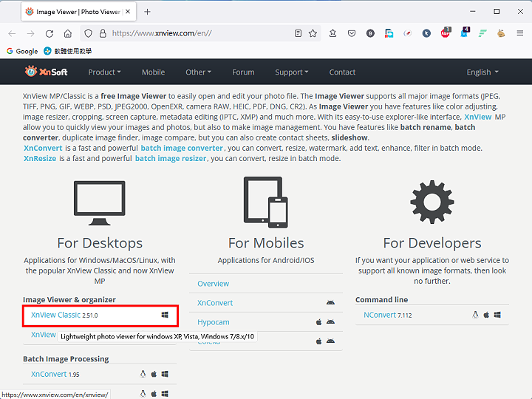
Task: Click Apple icon in Hypocam row
Action: pyautogui.click(x=318, y=321)
